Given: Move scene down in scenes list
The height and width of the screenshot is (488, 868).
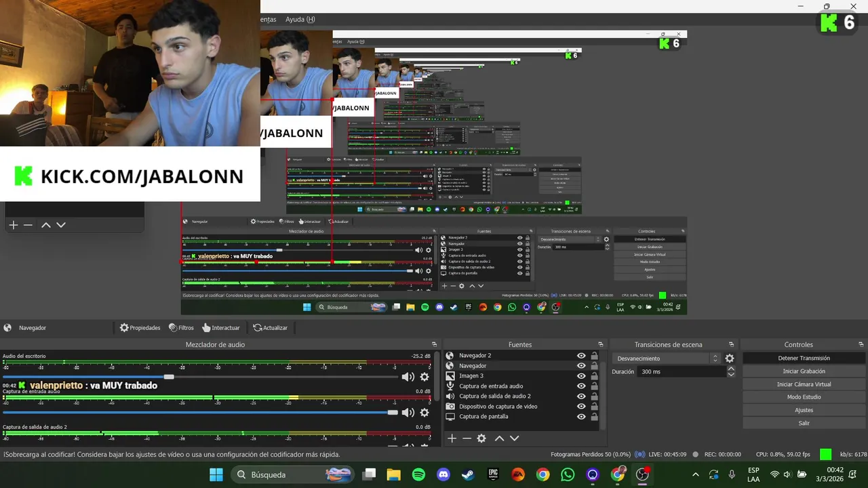Looking at the screenshot, I should point(61,225).
